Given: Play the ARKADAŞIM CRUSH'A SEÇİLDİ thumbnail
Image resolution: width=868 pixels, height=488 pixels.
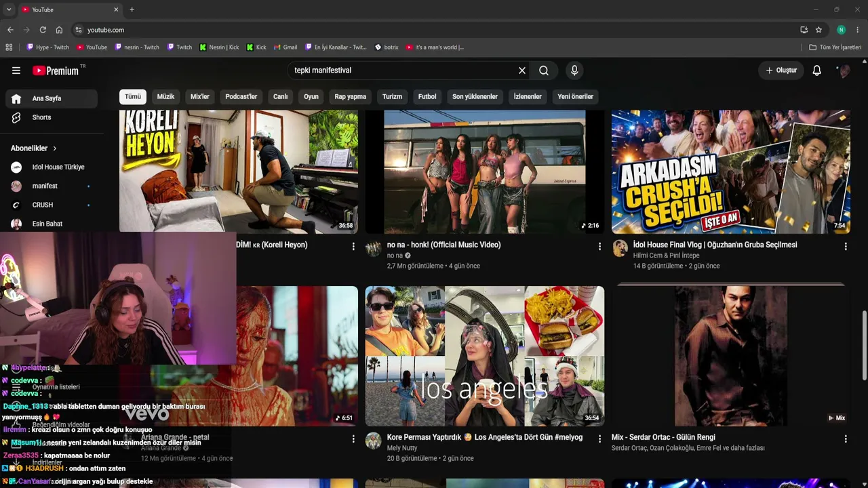Looking at the screenshot, I should coord(731,171).
